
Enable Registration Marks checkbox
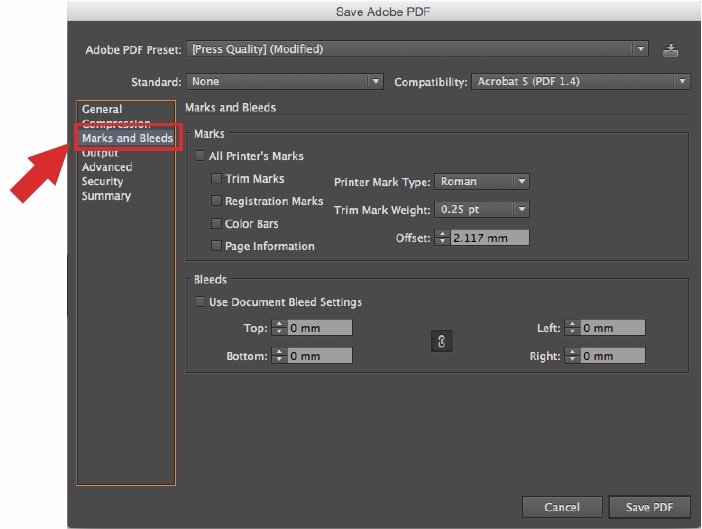tap(217, 201)
